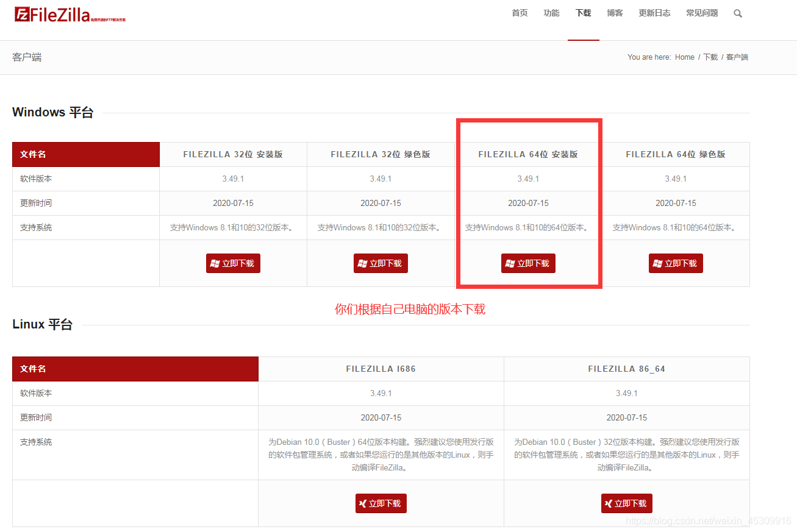This screenshot has width=797, height=532.
Task: Open the 常见问题 menu item
Action: click(x=702, y=13)
